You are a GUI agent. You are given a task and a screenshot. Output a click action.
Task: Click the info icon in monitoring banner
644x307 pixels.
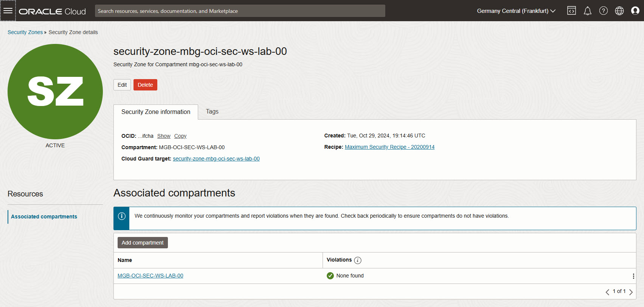(122, 216)
